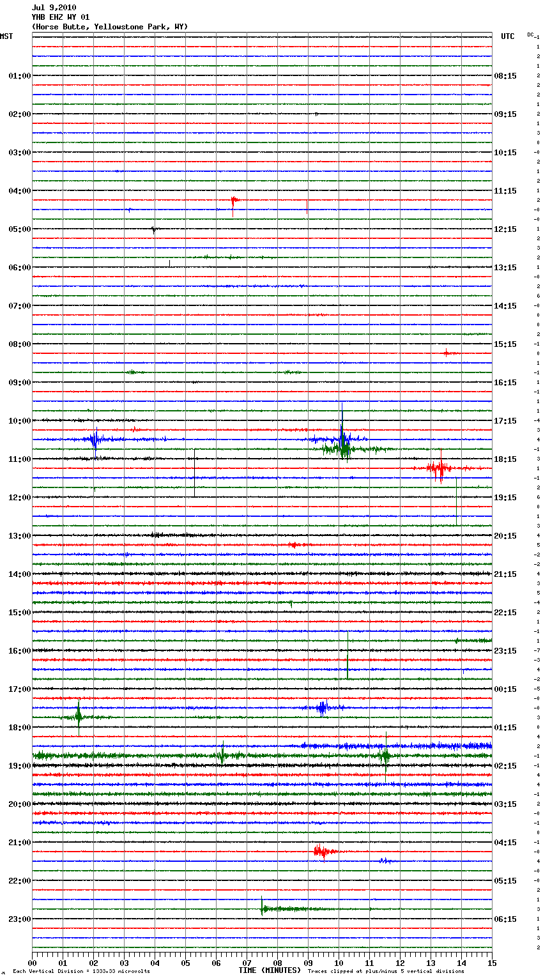
Task: Click the 16:15 UTC time label
Action: coord(505,383)
